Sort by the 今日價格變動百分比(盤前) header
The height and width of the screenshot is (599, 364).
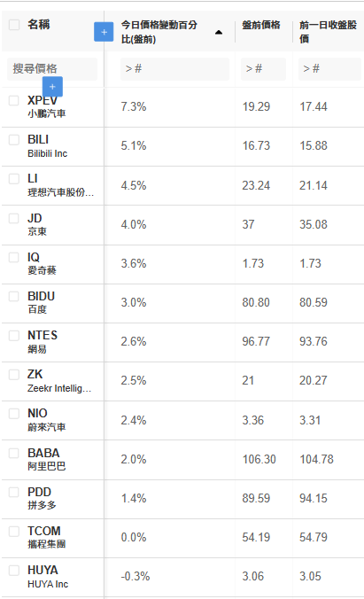(159, 32)
